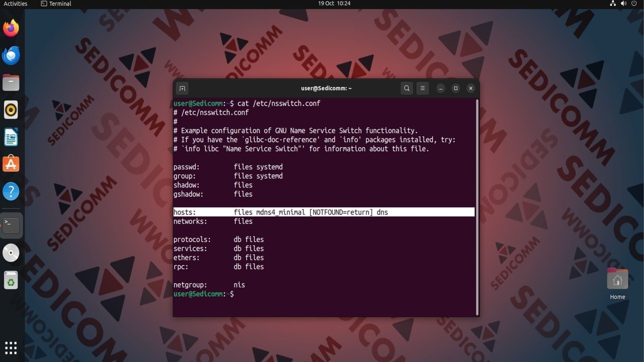Viewport: 644px width, 362px height.
Task: Open the clock showing 19 Oct 10:24
Action: coord(334,4)
